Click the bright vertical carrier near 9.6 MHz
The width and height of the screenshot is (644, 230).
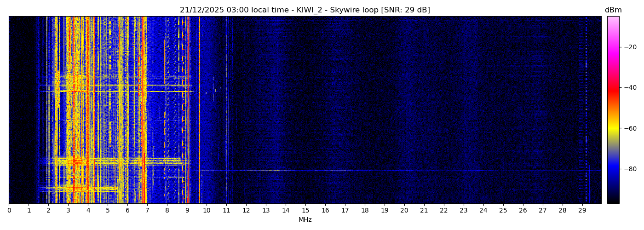(x=199, y=110)
